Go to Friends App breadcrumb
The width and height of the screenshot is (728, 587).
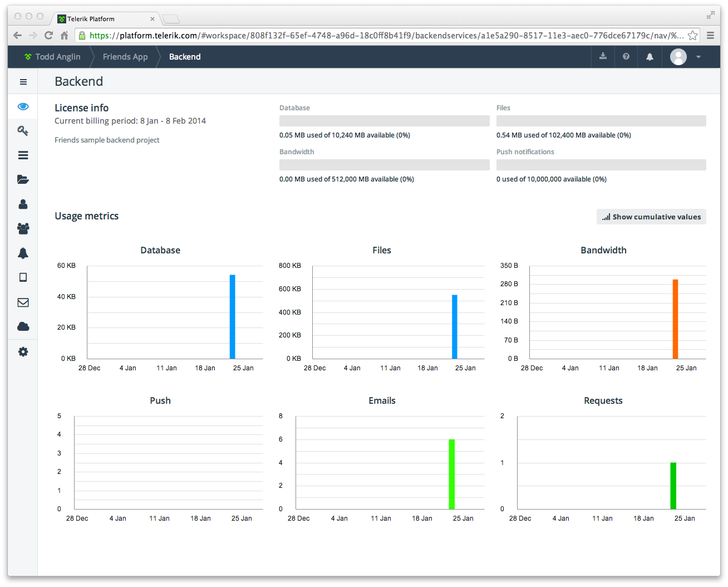tap(125, 57)
